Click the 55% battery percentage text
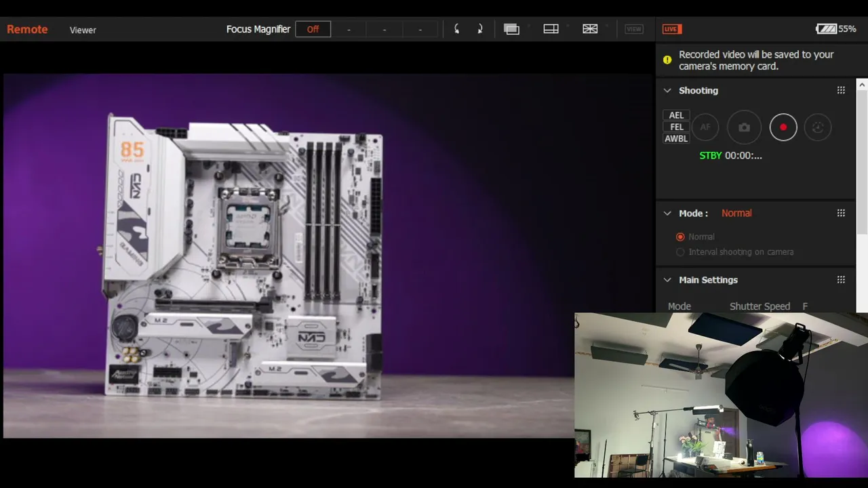The image size is (868, 488). (847, 29)
